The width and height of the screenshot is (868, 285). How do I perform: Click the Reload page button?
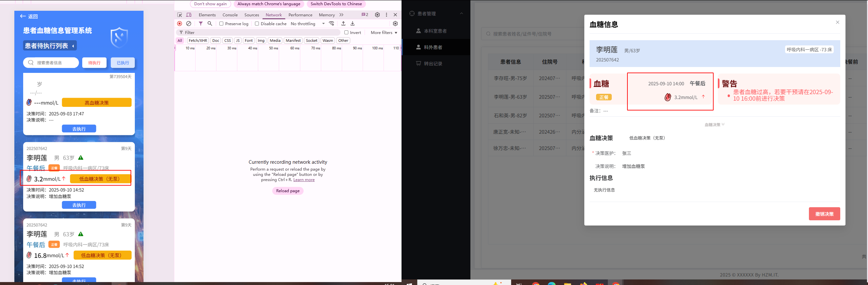288,191
